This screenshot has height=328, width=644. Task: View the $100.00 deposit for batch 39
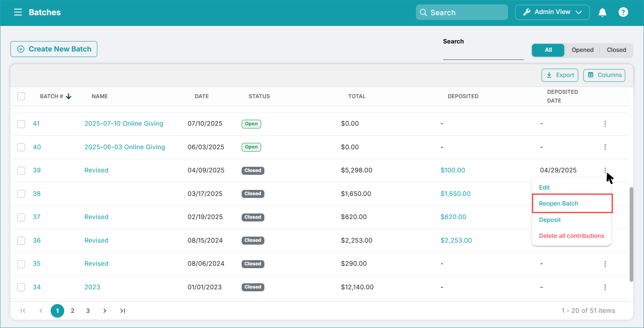click(x=453, y=170)
